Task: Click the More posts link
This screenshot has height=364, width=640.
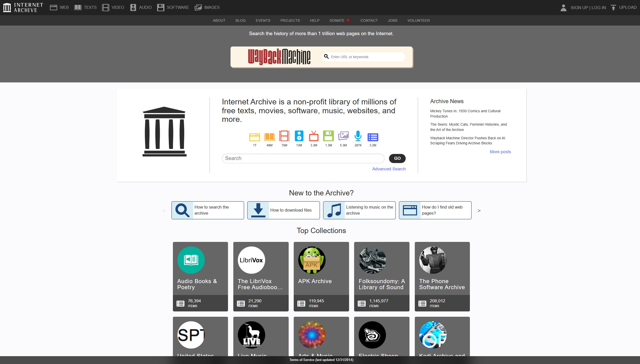Action: [x=500, y=152]
